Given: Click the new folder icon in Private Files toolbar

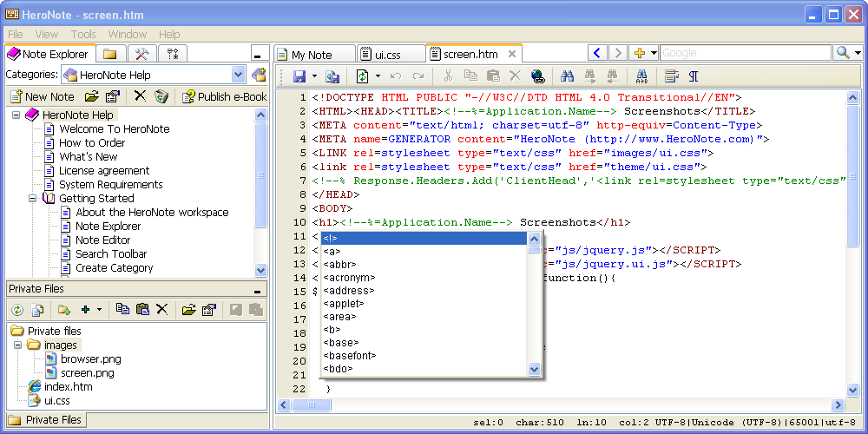Looking at the screenshot, I should tap(64, 310).
